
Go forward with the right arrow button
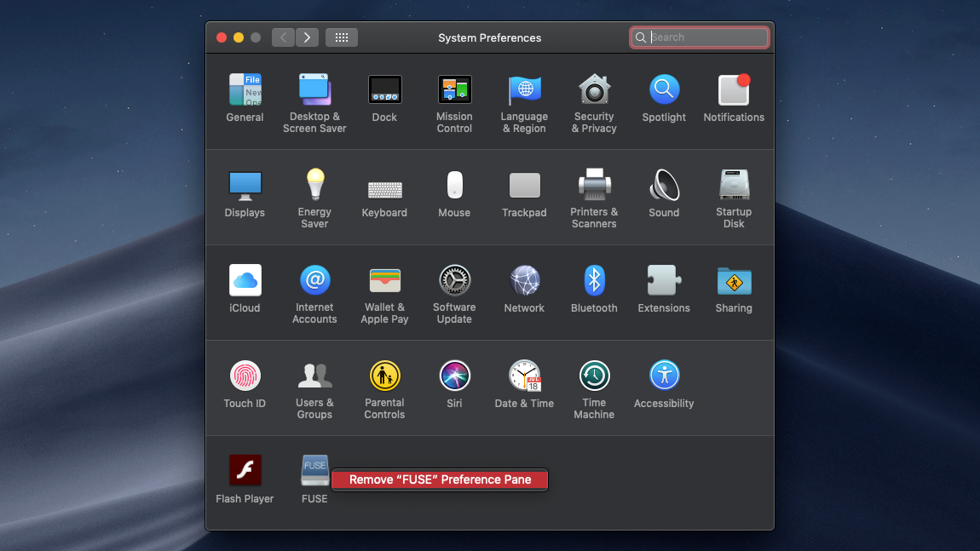[x=307, y=37]
